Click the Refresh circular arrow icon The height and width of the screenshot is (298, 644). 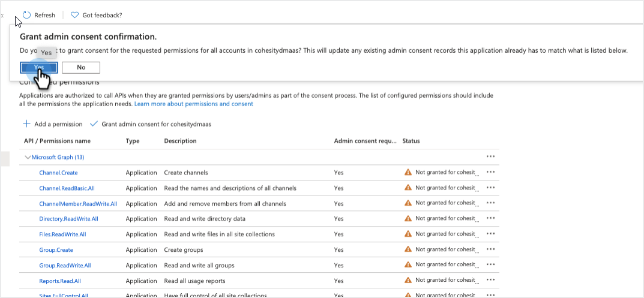coord(26,15)
